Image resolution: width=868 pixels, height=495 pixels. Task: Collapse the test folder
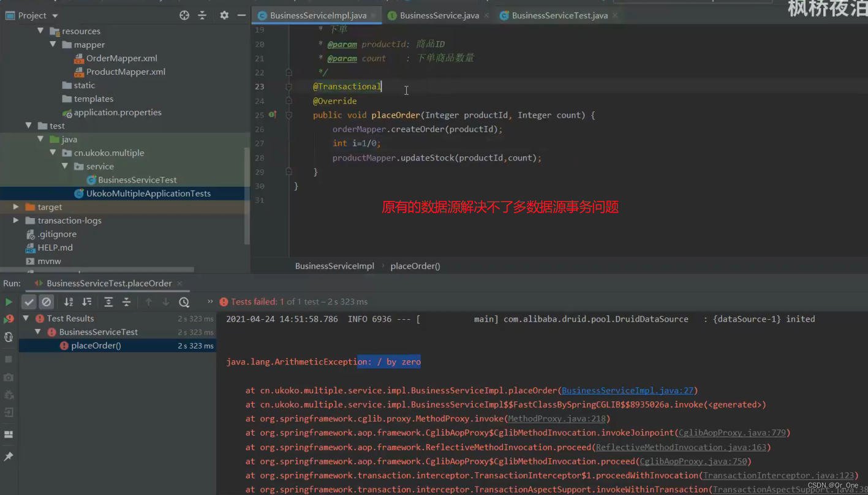tap(29, 125)
